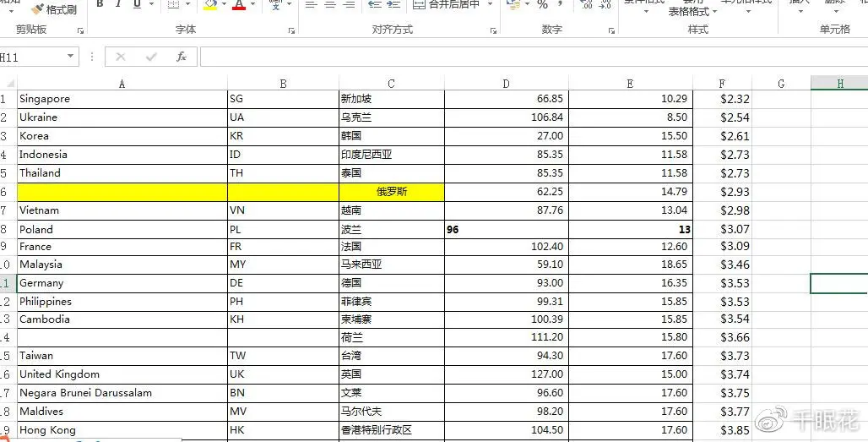Increase the cell indent

tap(393, 4)
